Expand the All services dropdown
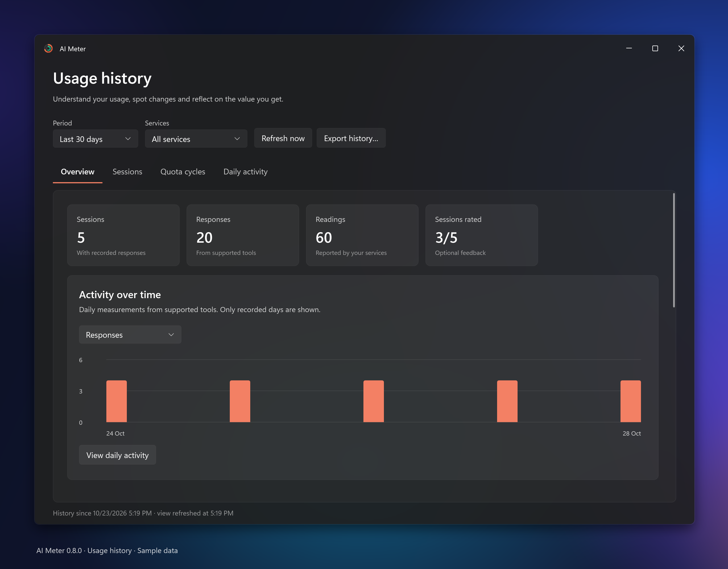 tap(196, 139)
